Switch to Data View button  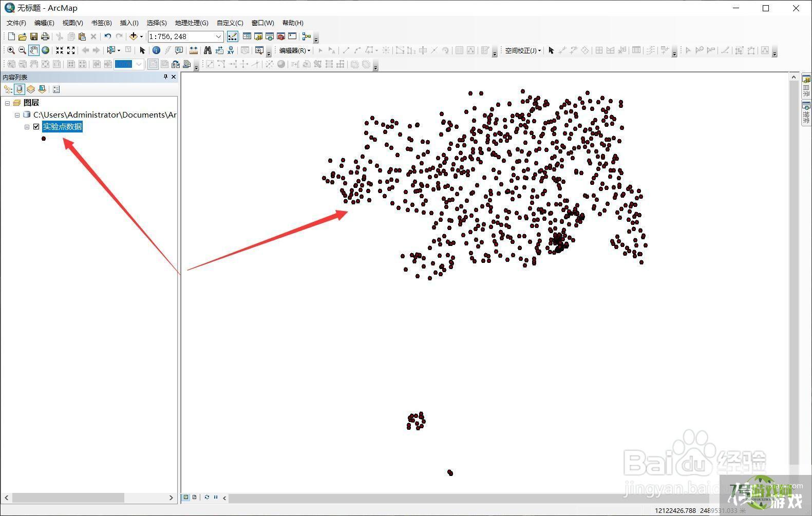click(x=186, y=497)
